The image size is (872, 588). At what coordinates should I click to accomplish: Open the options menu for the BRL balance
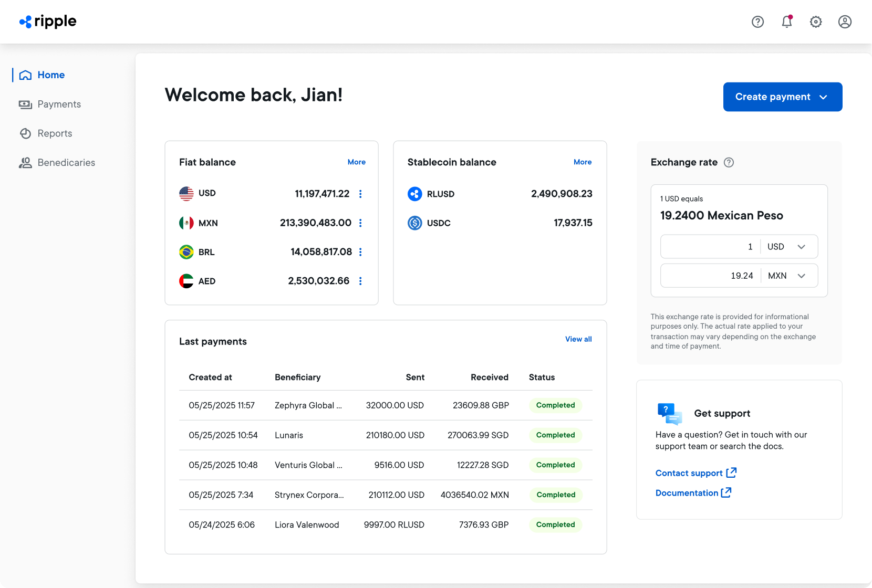[361, 252]
